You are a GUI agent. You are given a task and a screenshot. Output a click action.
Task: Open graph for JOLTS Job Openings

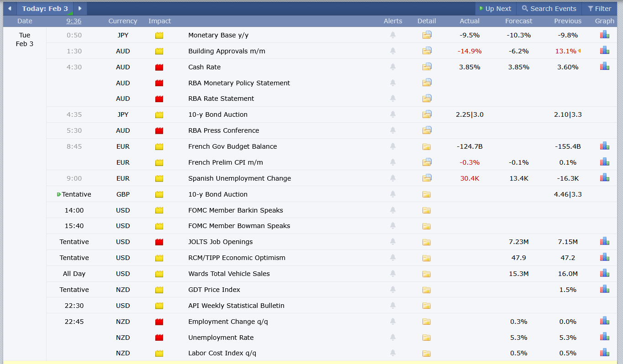604,242
